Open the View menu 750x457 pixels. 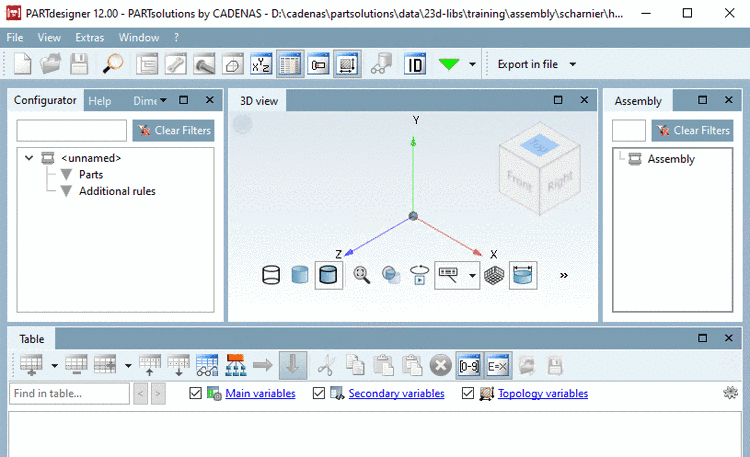point(49,37)
